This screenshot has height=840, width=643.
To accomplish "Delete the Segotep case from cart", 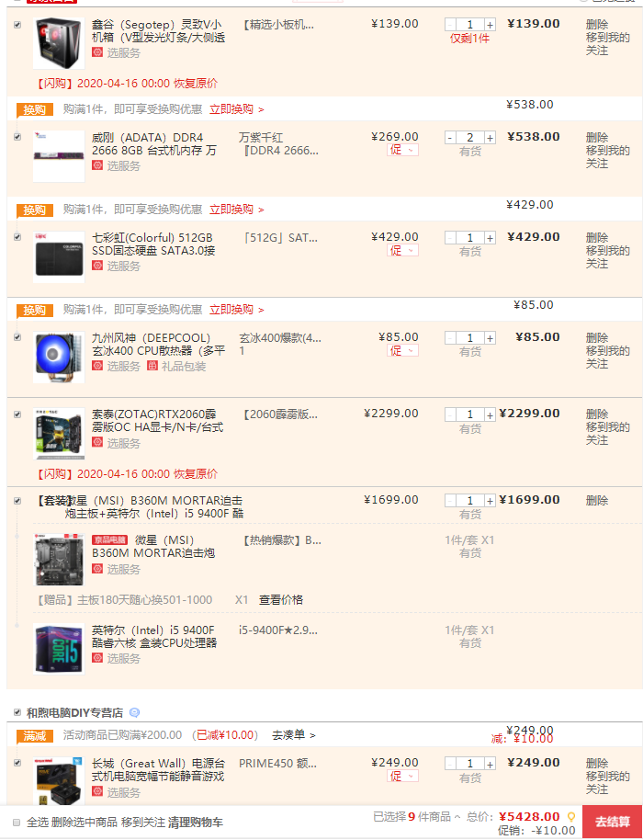I will (x=597, y=24).
